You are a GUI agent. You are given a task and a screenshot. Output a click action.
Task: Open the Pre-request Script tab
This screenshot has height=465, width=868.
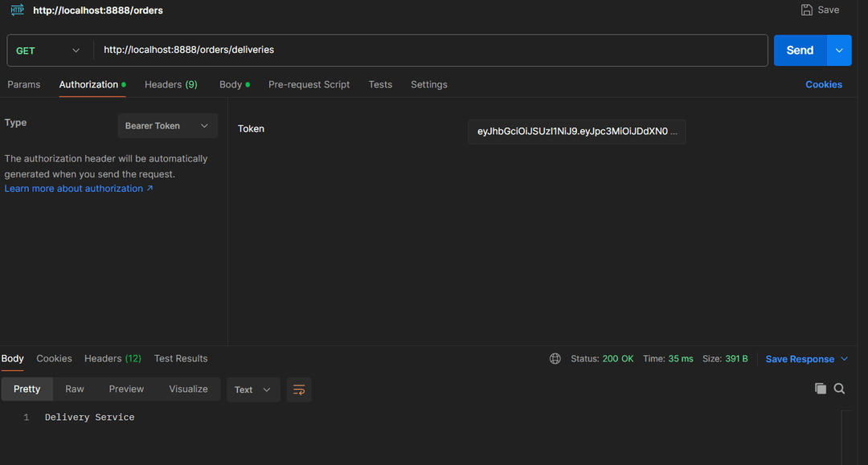309,84
